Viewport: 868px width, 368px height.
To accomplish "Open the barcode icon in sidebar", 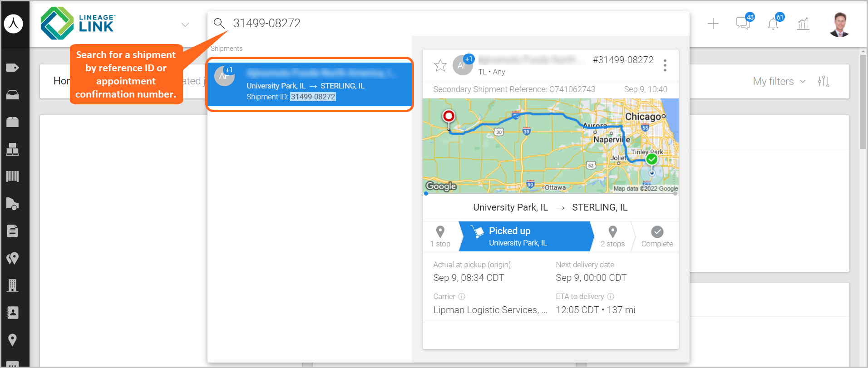I will point(12,177).
